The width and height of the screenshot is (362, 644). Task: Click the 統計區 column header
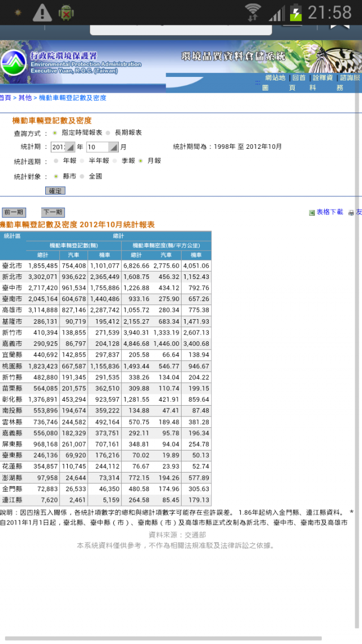(x=12, y=236)
